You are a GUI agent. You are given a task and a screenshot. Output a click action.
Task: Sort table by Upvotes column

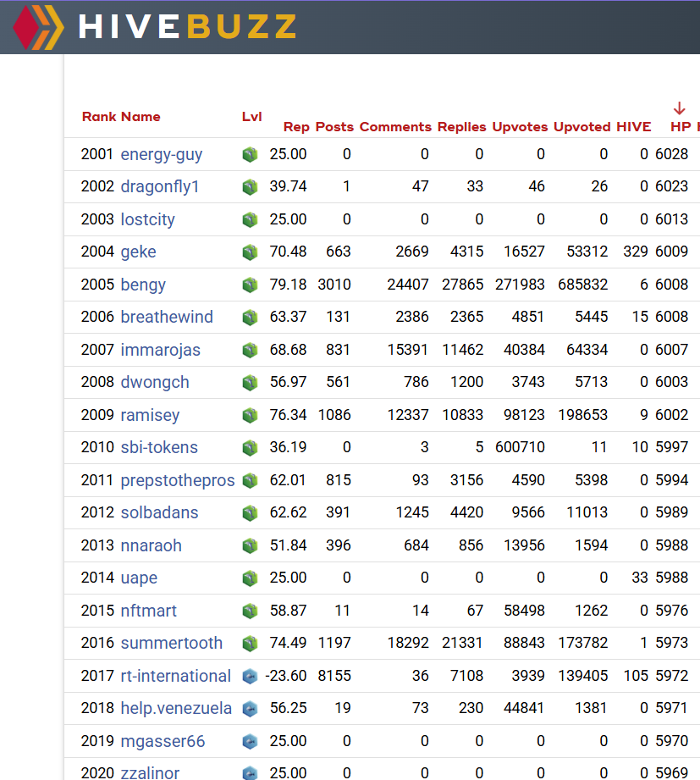coord(520,127)
